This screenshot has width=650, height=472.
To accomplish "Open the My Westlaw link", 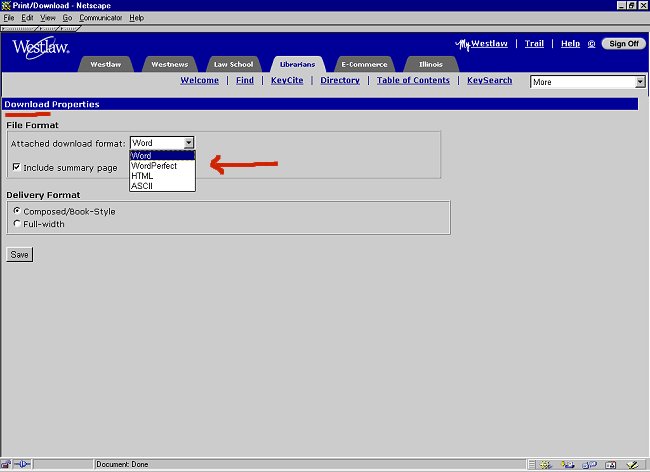I will (481, 44).
